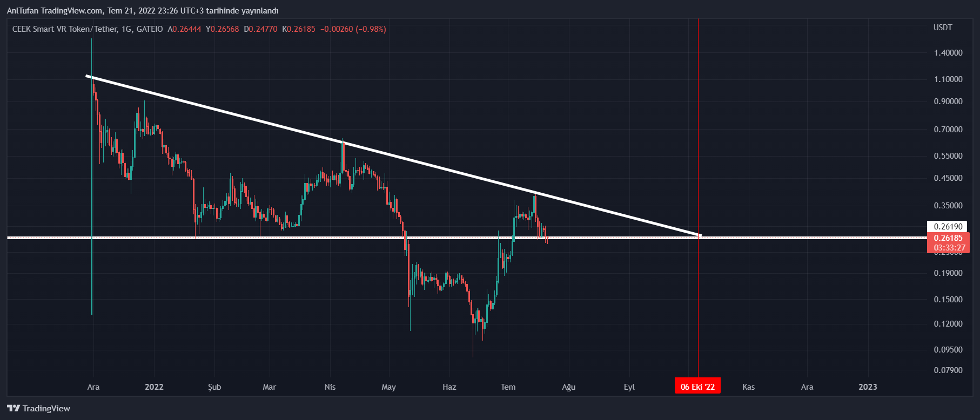Click the Nis month label on time axis
The height and width of the screenshot is (420, 980).
point(330,387)
